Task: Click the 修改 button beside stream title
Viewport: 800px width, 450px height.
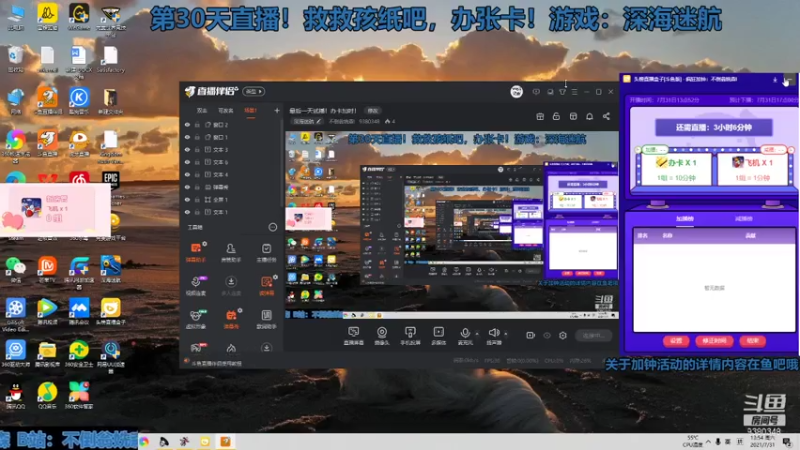Action: click(373, 111)
